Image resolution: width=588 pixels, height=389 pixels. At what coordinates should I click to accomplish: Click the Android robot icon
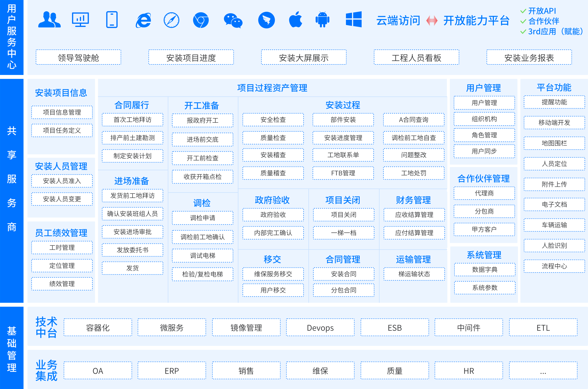(x=322, y=19)
